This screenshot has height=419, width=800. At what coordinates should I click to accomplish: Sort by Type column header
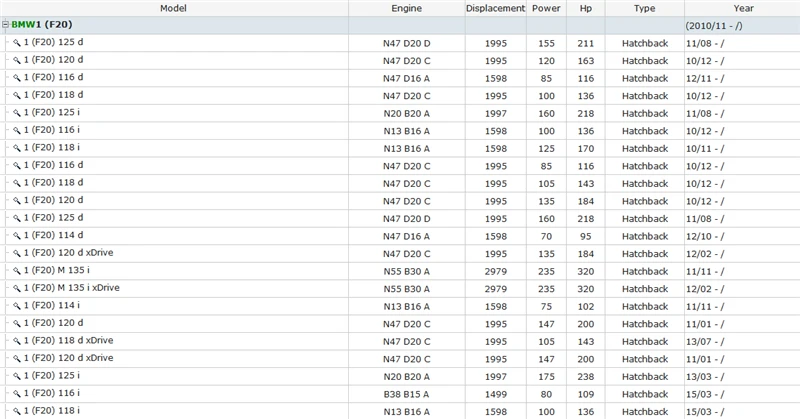point(644,8)
